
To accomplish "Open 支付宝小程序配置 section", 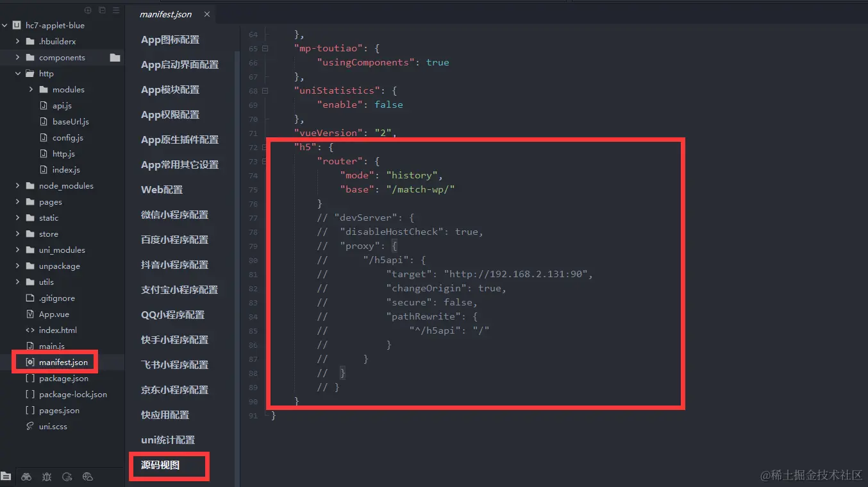I will click(x=179, y=290).
